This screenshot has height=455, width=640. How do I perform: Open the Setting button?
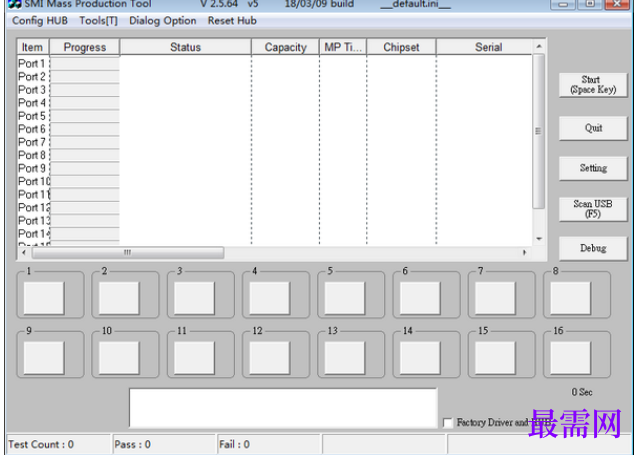tap(593, 168)
